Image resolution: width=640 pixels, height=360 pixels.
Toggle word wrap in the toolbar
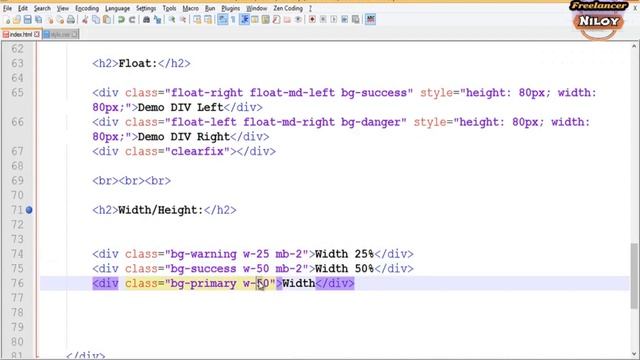coord(222,20)
